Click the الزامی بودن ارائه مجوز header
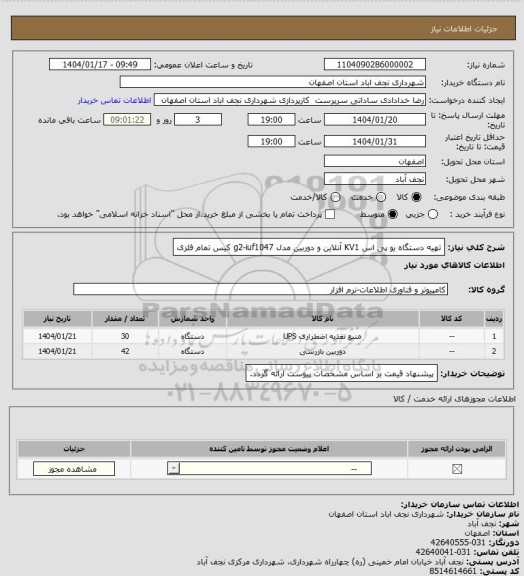Image resolution: width=524 pixels, height=576 pixels. [x=457, y=449]
